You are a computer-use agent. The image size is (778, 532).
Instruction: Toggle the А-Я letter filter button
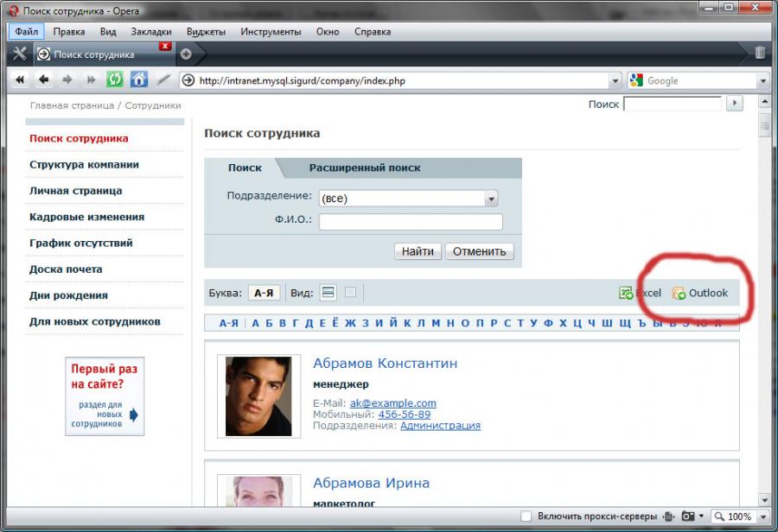pos(264,293)
